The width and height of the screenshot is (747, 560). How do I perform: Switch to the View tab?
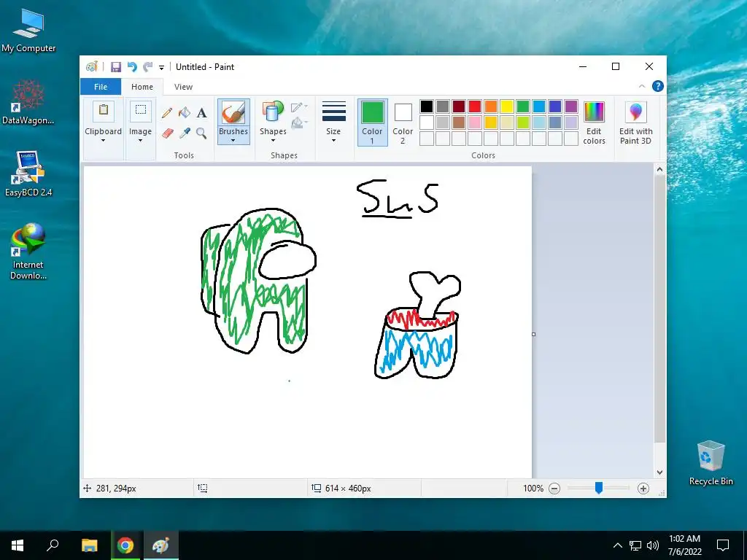pos(183,87)
